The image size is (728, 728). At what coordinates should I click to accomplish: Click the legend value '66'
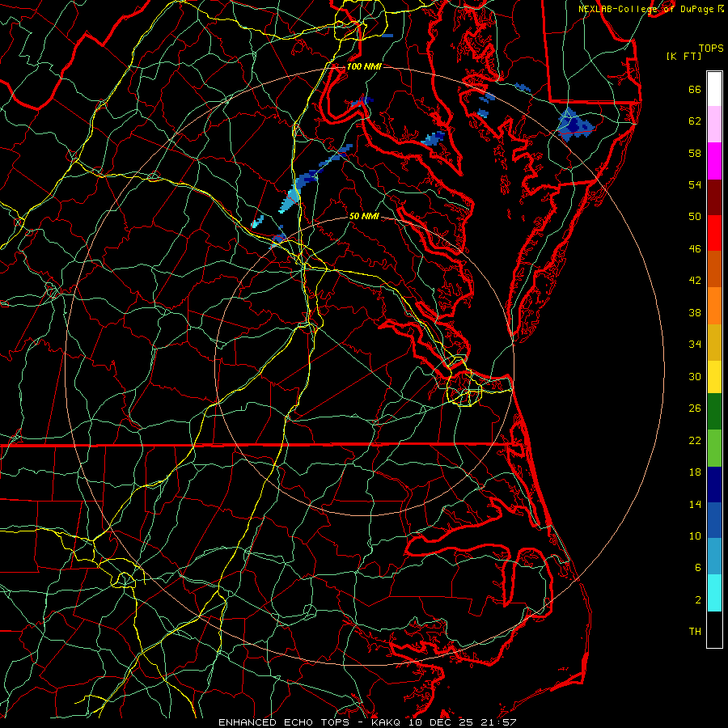[695, 90]
